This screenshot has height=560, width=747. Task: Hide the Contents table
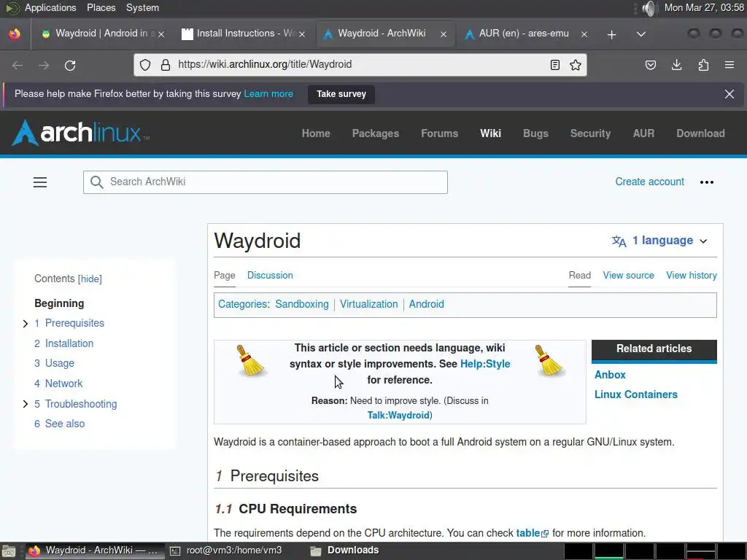coord(90,279)
